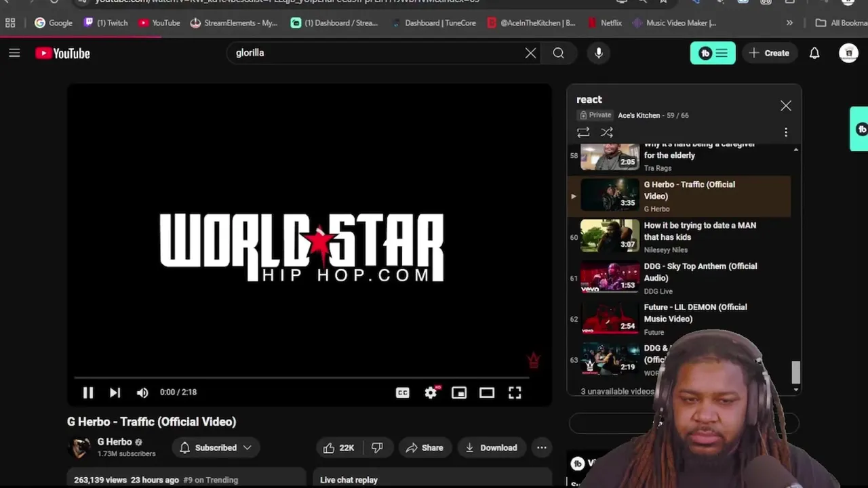868x488 pixels.
Task: Open Dashboard / Streamlabs bookmark
Action: pos(334,23)
